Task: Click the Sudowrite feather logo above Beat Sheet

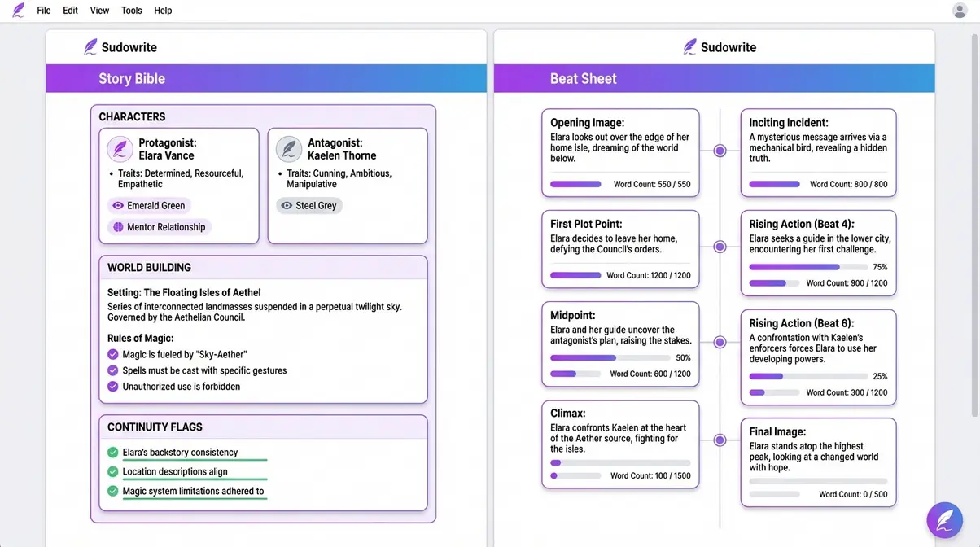Action: 690,47
